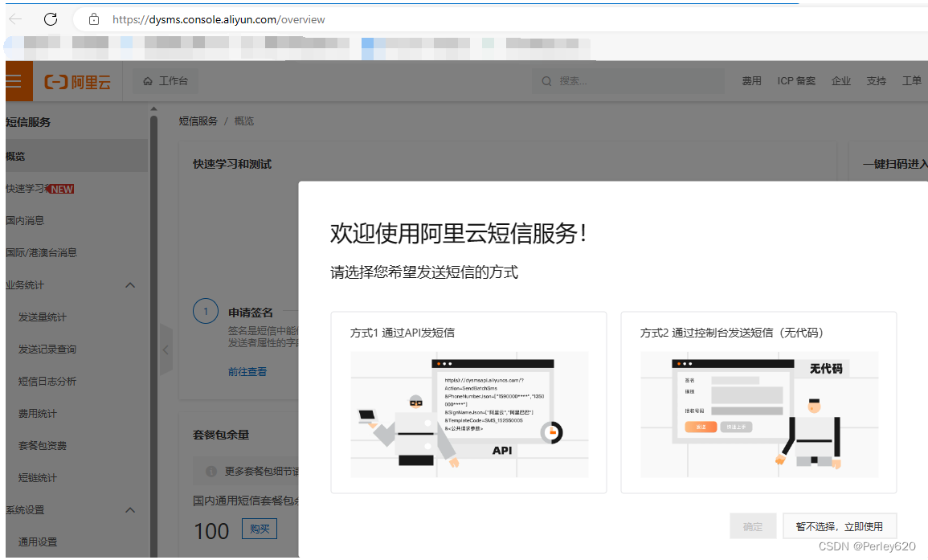928x560 pixels.
Task: Open 工作台 workbench
Action: 166,81
